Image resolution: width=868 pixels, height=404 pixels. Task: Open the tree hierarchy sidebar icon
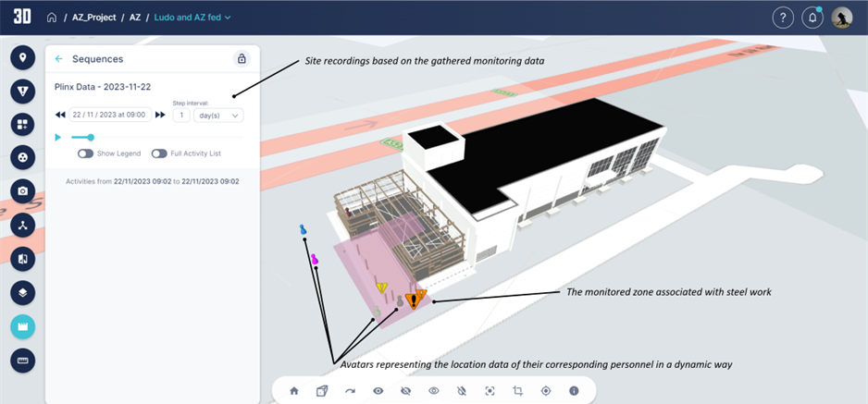click(x=23, y=225)
